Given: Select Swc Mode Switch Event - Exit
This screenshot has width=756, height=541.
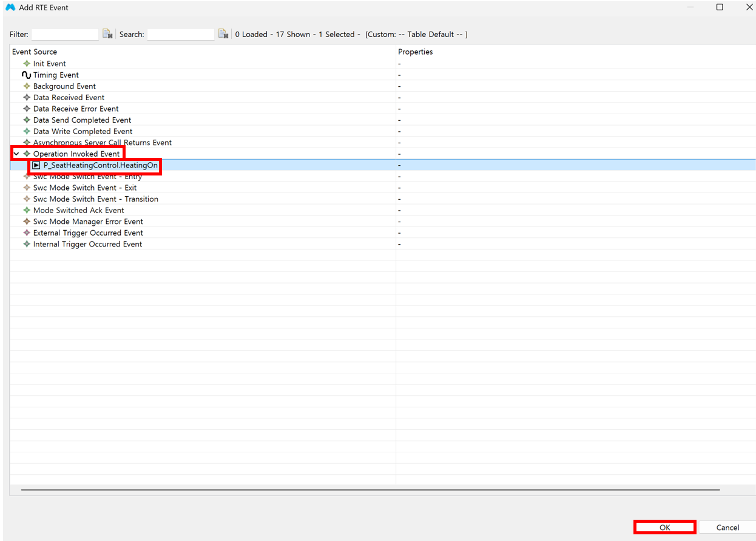Looking at the screenshot, I should point(383,188).
